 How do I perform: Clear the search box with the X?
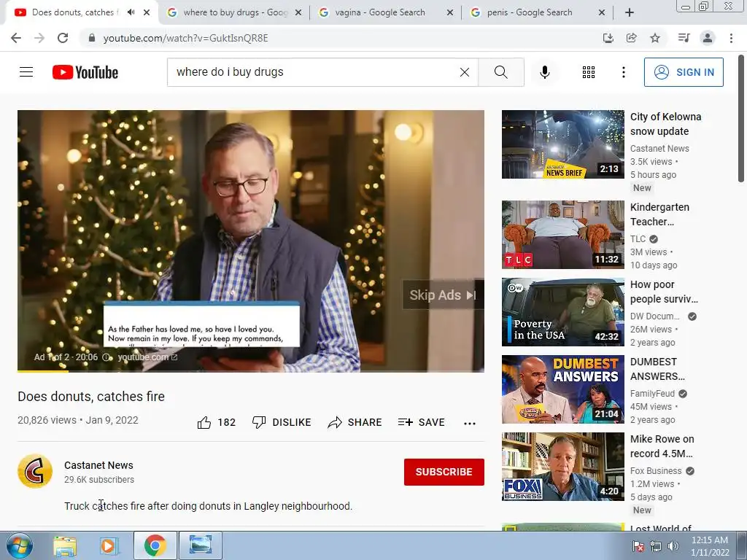point(465,72)
